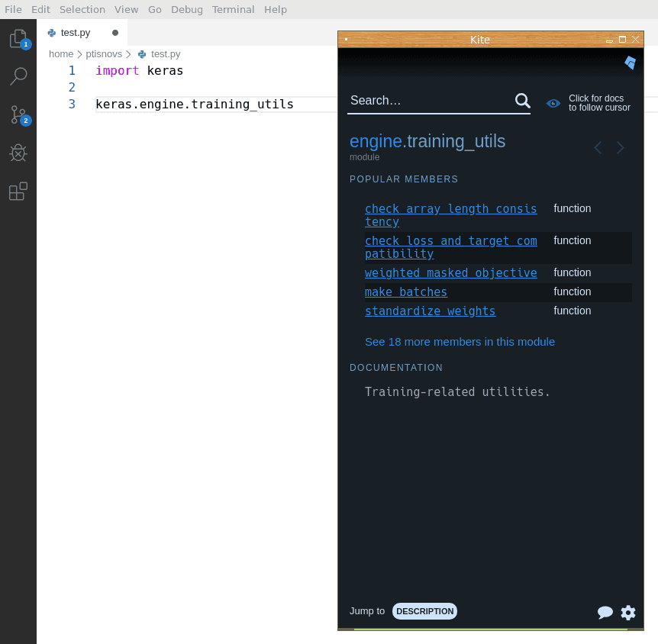Open check_loss_and_target_compatibility function docs

tap(450, 247)
